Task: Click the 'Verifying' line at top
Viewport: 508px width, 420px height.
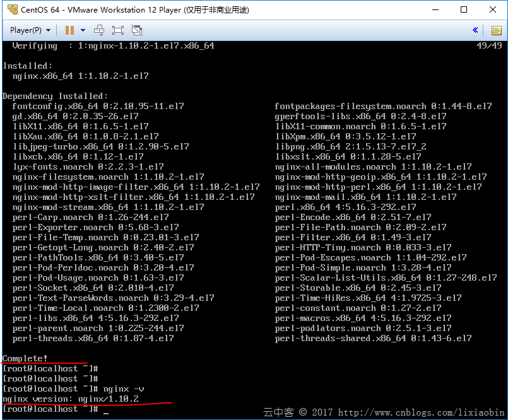Action: (113, 45)
